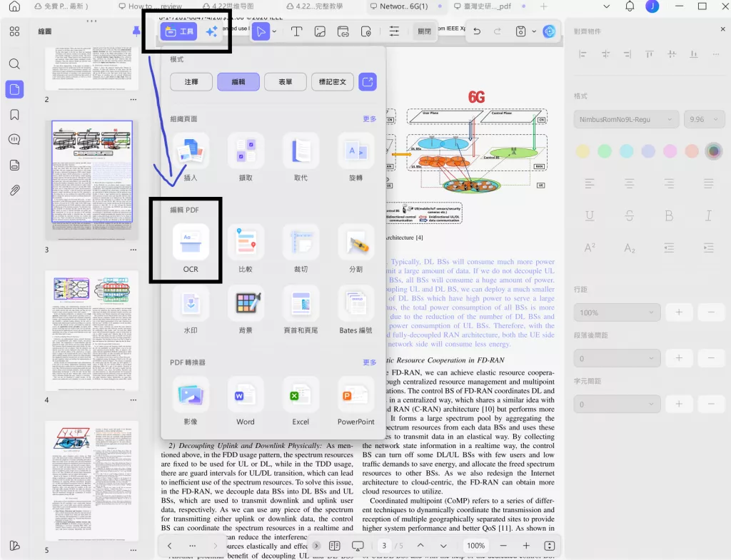731x560 pixels.
Task: Open the 取代 replace pages tool
Action: [301, 157]
